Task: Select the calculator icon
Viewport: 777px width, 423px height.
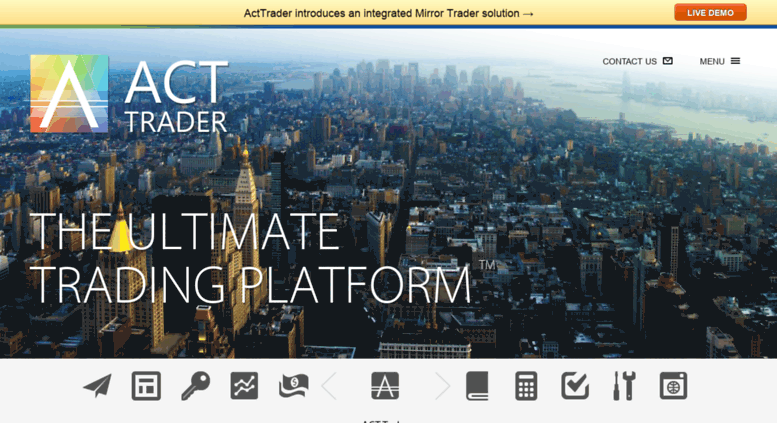Action: 526,385
